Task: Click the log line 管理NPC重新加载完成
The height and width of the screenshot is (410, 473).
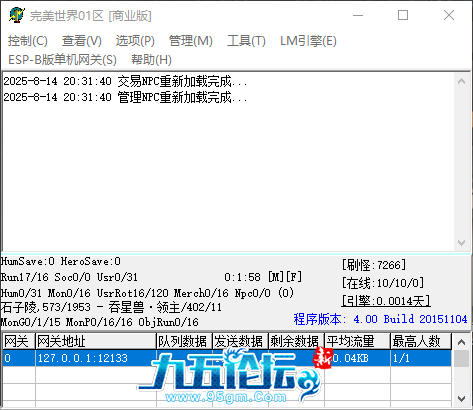Action: (x=125, y=97)
